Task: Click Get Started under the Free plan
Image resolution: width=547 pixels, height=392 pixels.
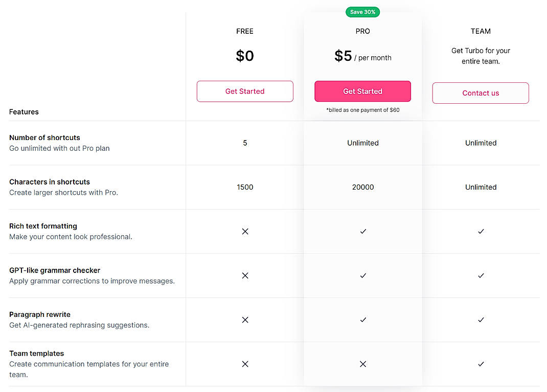Action: pyautogui.click(x=245, y=91)
